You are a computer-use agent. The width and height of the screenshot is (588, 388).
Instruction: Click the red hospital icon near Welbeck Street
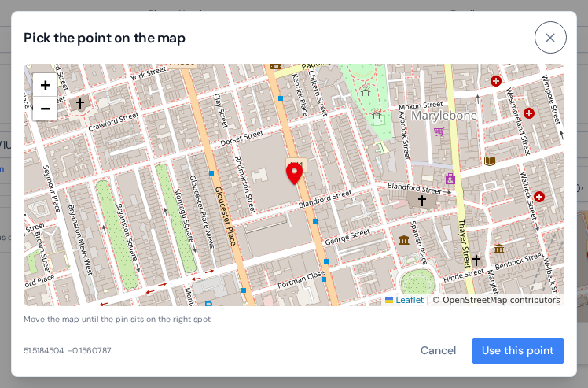coord(539,197)
